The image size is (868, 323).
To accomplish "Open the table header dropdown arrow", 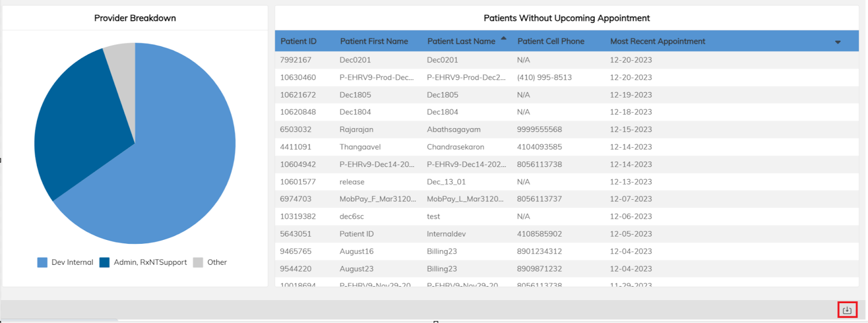I will click(838, 42).
